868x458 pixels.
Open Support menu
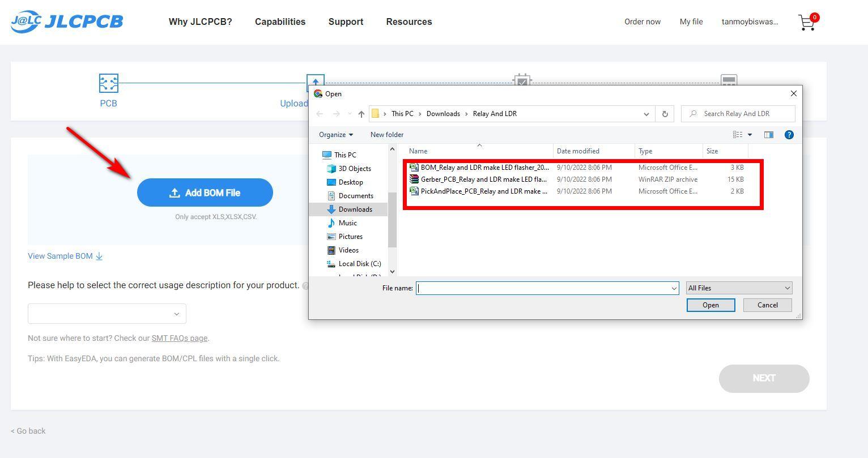coord(346,22)
